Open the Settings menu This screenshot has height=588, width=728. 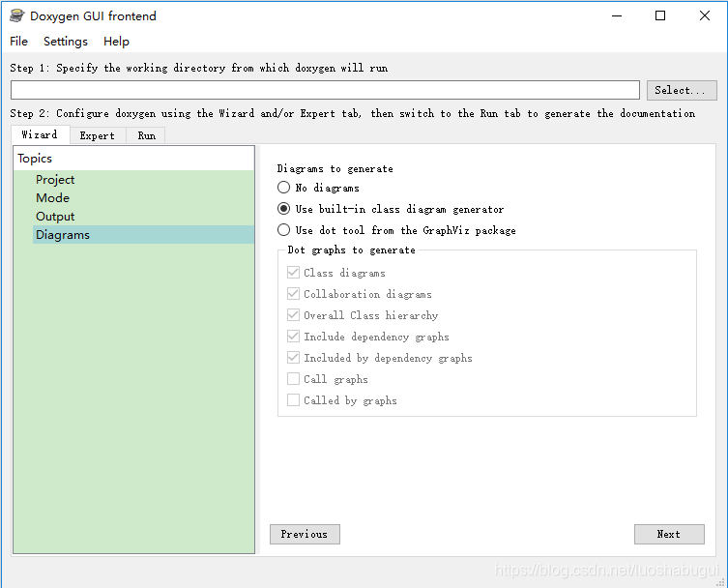[x=66, y=42]
